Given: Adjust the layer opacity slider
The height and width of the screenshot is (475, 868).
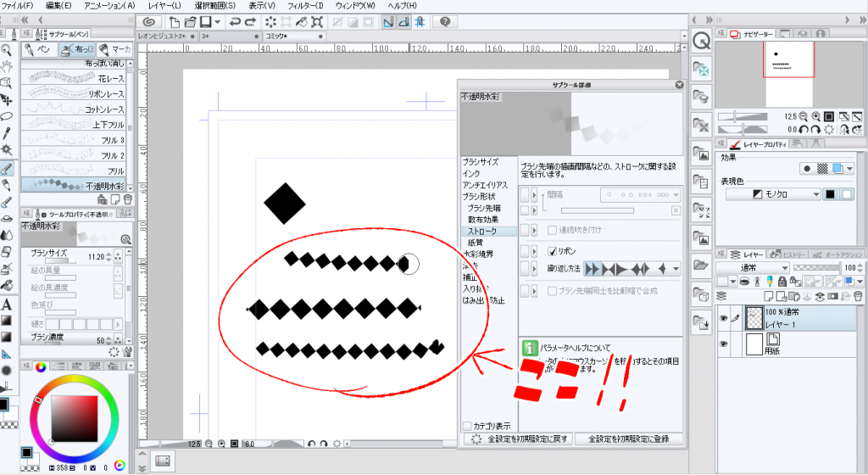Looking at the screenshot, I should pyautogui.click(x=816, y=267).
